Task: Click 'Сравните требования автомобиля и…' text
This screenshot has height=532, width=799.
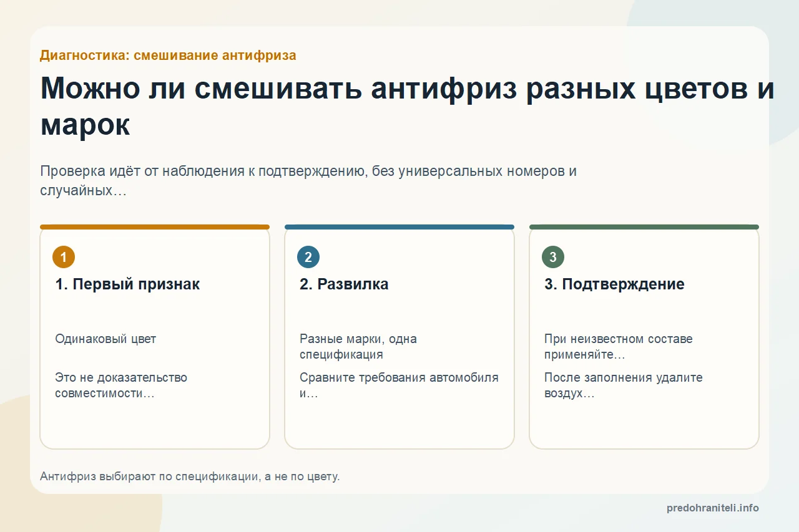Action: (x=399, y=385)
